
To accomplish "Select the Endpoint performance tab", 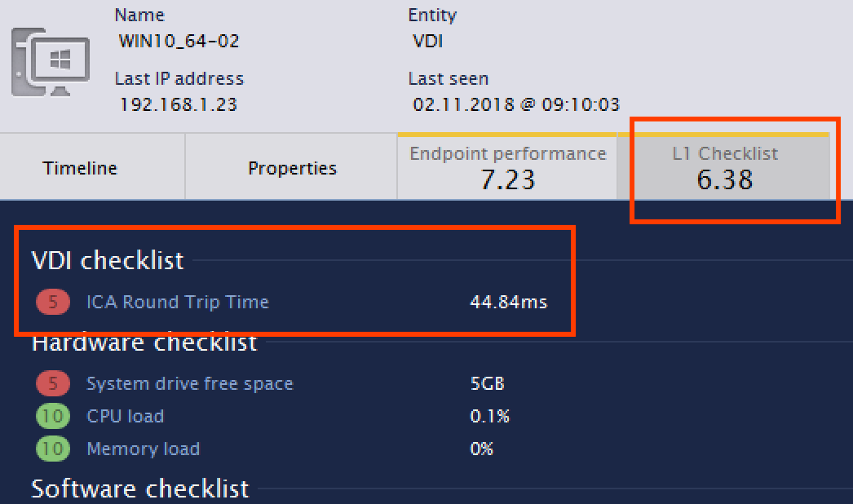I will (507, 167).
